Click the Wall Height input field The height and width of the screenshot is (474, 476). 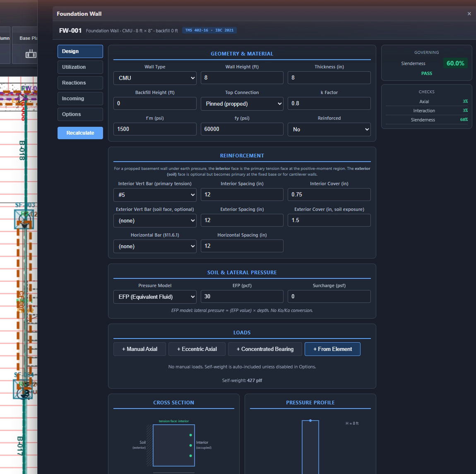242,78
